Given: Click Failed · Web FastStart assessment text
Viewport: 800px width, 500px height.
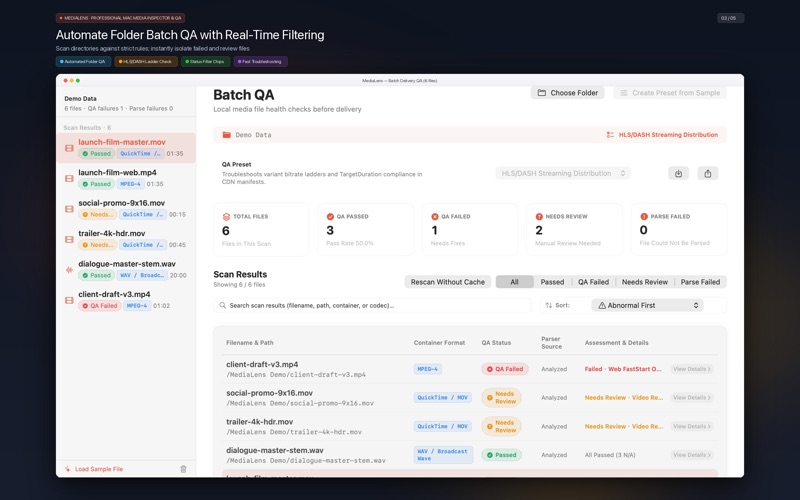Looking at the screenshot, I should (x=623, y=369).
